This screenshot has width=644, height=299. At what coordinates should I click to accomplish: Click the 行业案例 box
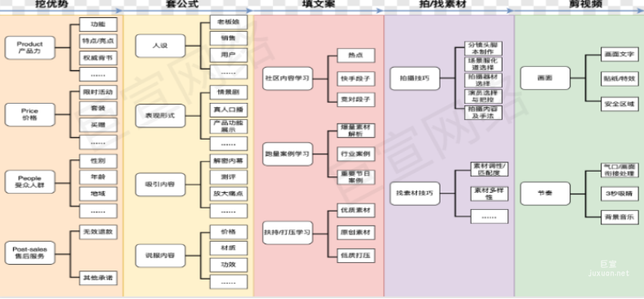pos(356,154)
